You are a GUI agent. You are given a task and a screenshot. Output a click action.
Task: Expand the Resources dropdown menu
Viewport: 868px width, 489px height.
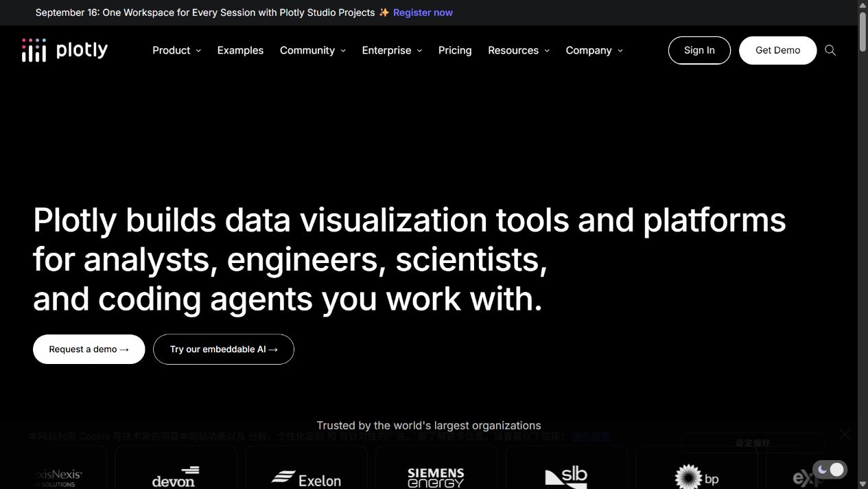pyautogui.click(x=518, y=50)
